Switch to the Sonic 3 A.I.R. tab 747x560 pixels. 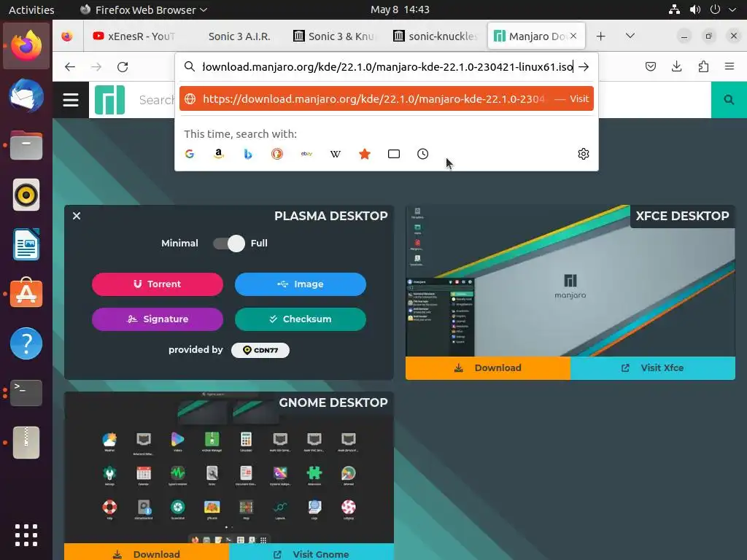point(239,36)
